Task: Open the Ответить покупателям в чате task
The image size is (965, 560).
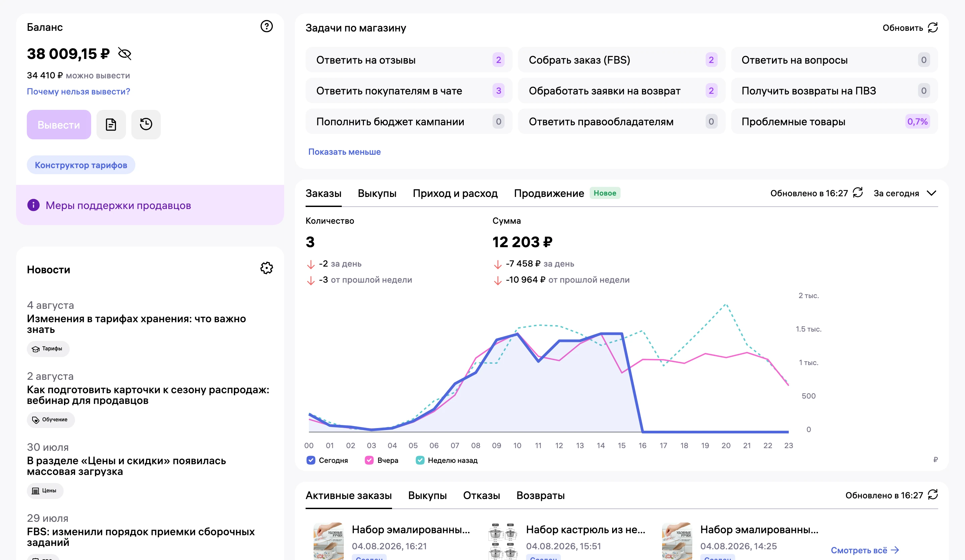Action: tap(408, 91)
